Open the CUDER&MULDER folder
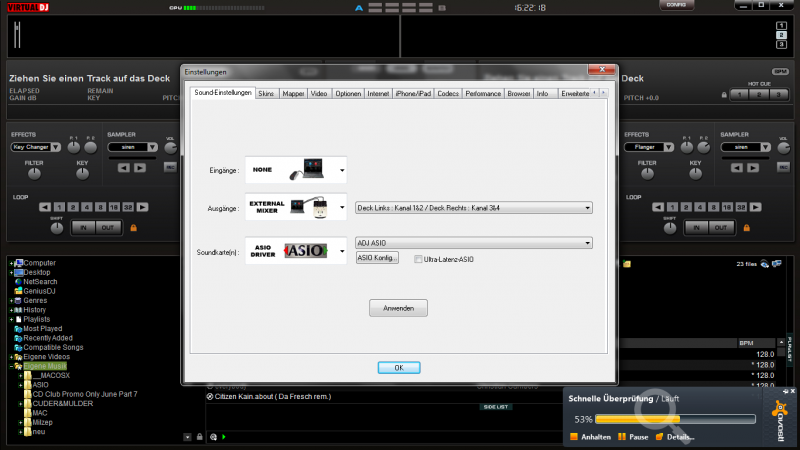This screenshot has width=800, height=450. tap(62, 404)
